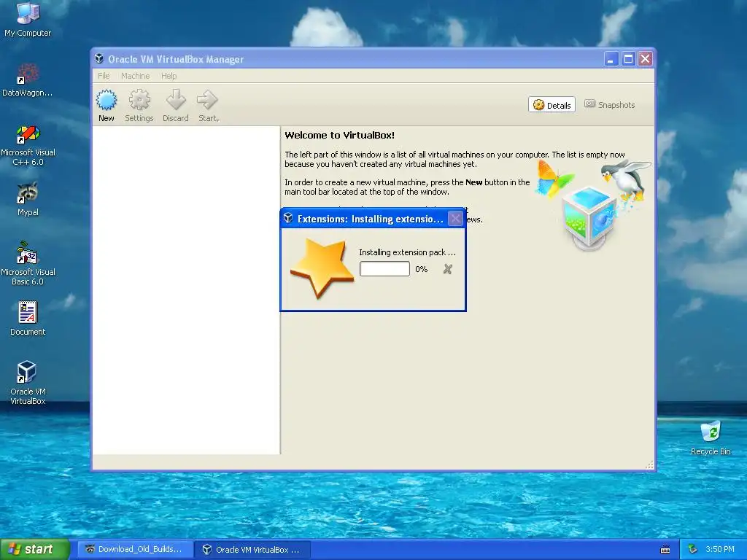Viewport: 747px width, 560px height.
Task: Switch to Download_Old_Builds taskbar window
Action: pyautogui.click(x=135, y=549)
